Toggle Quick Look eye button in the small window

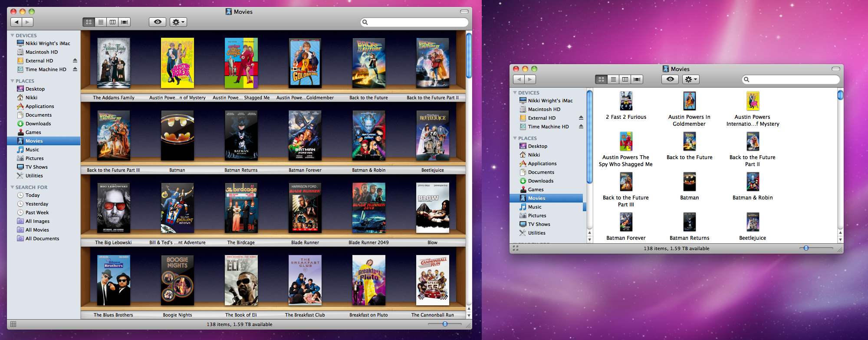click(x=670, y=79)
